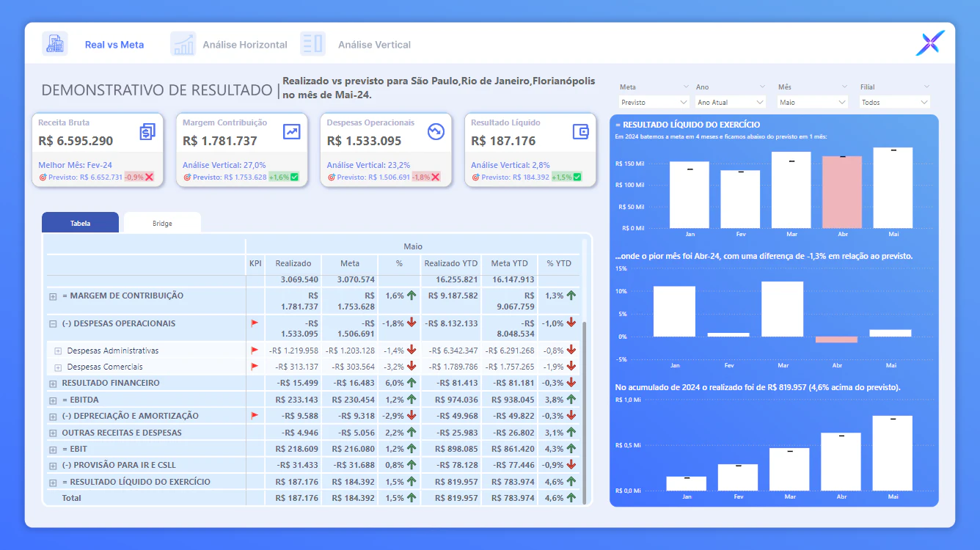Click the red KPI flag for Depreciação e Amortização
980x550 pixels.
tap(255, 416)
